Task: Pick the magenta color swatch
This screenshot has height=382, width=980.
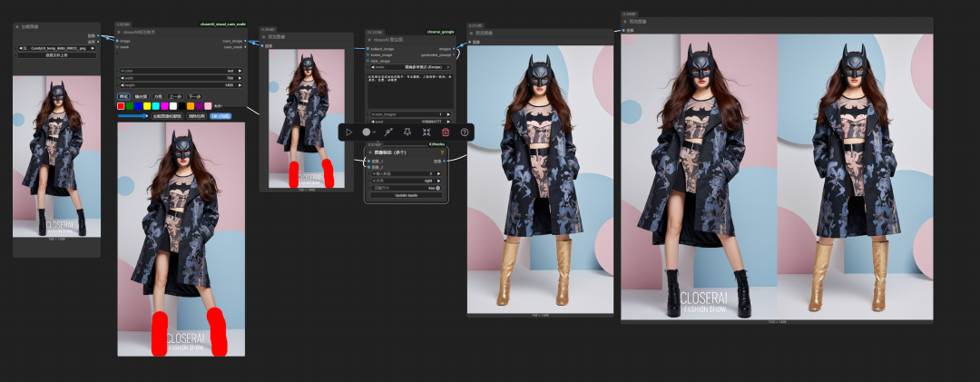Action: 165,106
